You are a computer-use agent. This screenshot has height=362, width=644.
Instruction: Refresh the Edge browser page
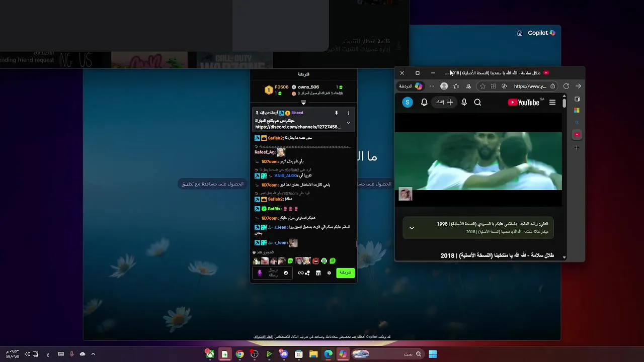coord(566,86)
